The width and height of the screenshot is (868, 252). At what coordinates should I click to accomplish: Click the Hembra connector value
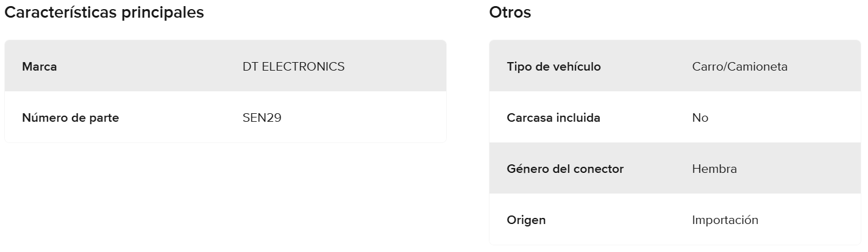[x=714, y=169]
